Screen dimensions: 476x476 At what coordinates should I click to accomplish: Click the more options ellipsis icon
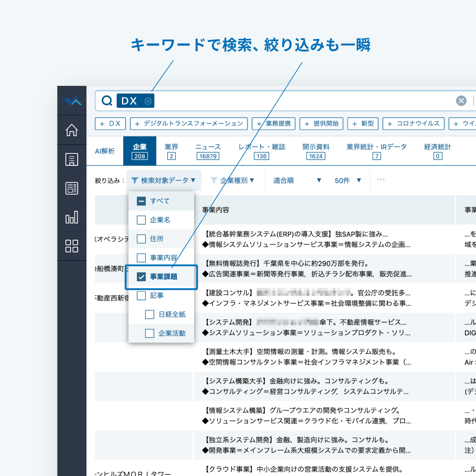coord(381,180)
